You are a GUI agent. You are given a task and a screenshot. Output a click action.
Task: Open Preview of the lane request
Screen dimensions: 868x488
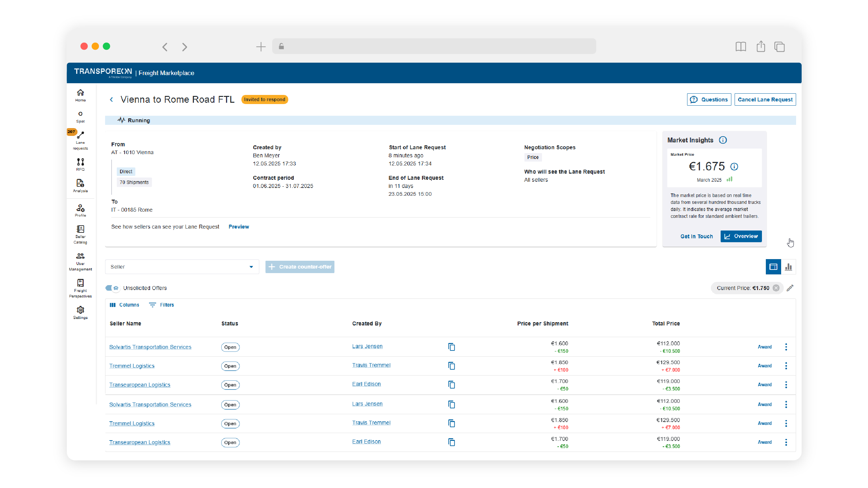pyautogui.click(x=238, y=227)
